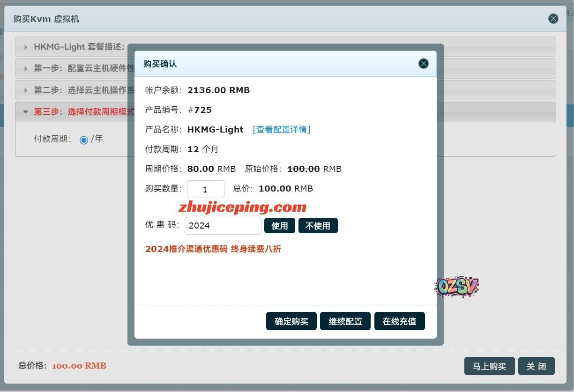Close the 购买确认 confirmation dialog

point(423,64)
